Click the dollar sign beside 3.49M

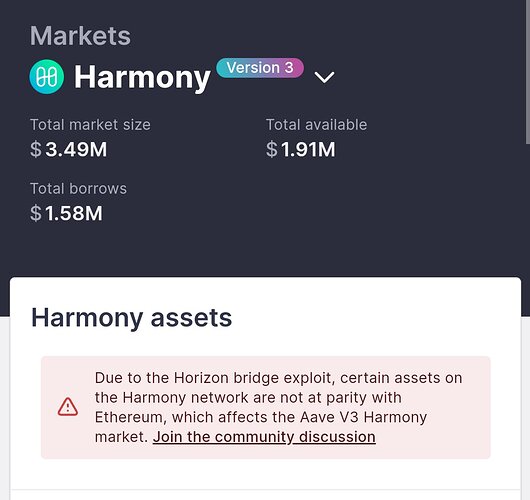tap(36, 149)
